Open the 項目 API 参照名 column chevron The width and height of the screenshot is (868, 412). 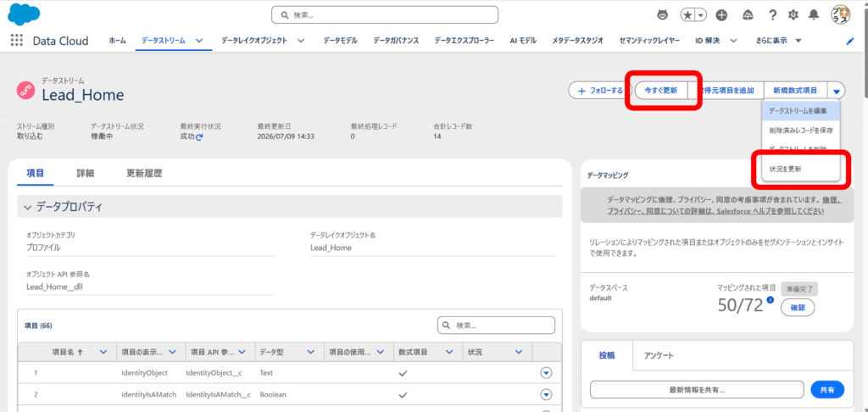pos(242,352)
